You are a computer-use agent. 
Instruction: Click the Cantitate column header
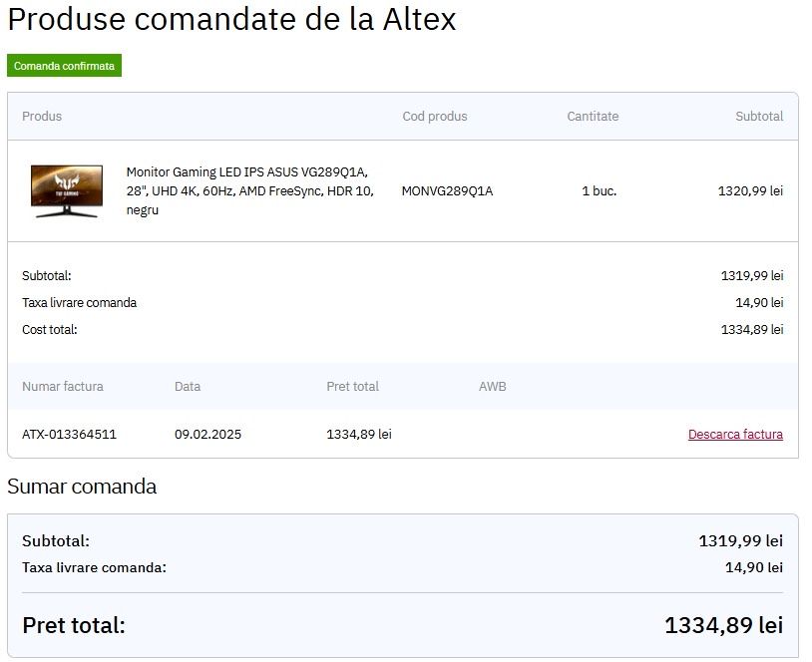tap(593, 117)
